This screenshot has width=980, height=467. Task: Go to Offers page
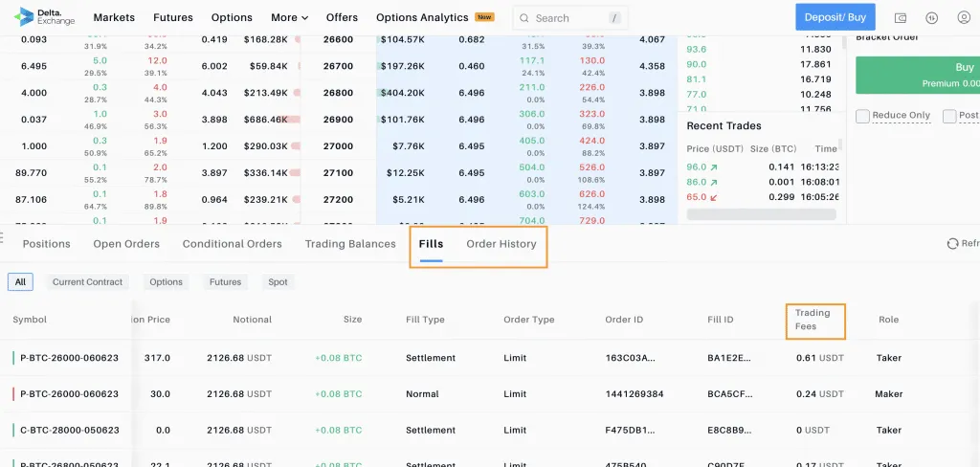tap(342, 17)
